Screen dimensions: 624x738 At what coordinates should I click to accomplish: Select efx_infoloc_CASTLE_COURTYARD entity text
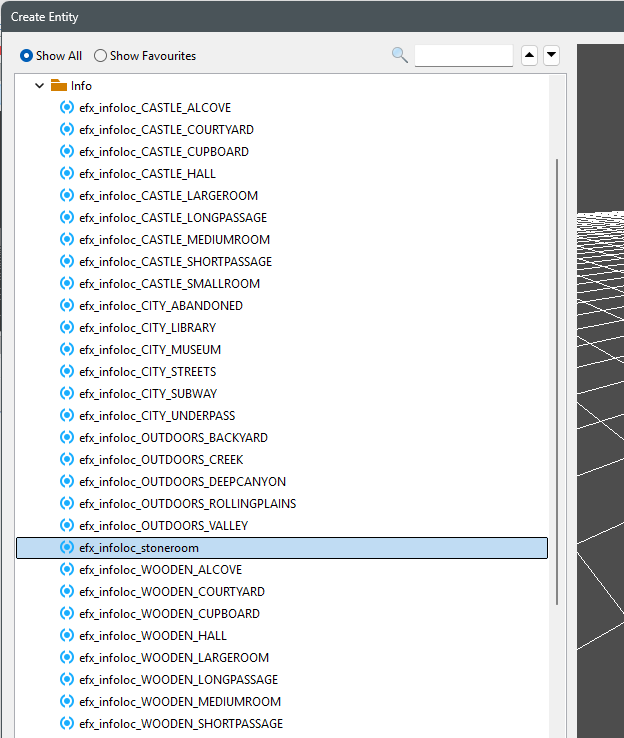tap(167, 130)
